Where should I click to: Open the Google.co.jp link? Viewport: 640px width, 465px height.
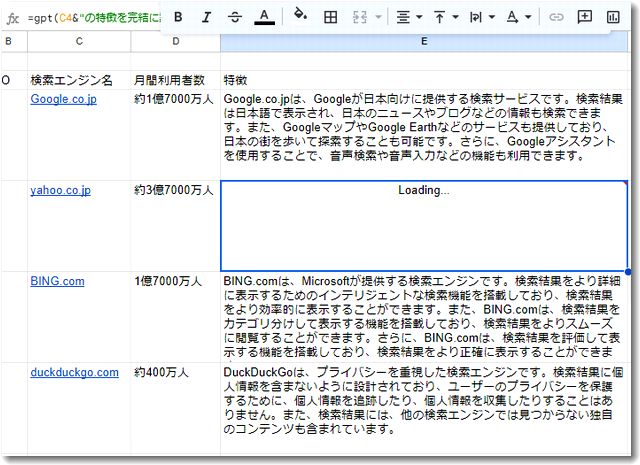click(x=64, y=99)
